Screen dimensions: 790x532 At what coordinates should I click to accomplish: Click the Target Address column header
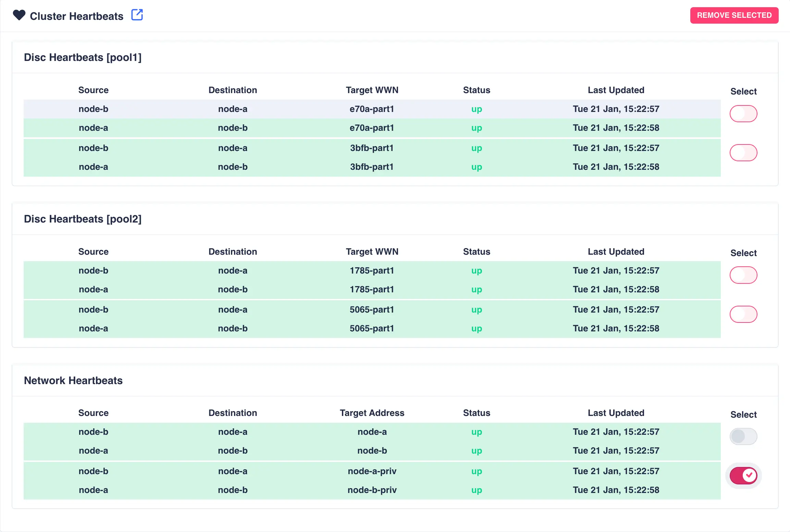click(x=372, y=413)
